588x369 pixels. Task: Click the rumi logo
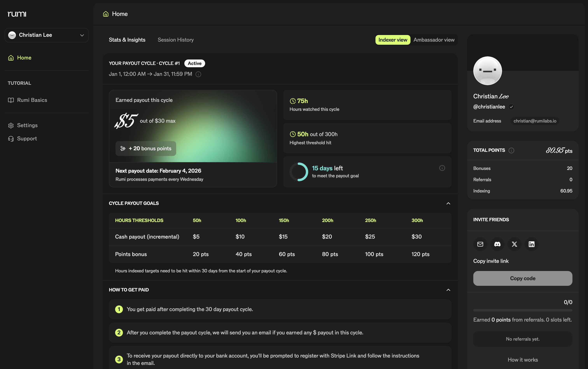[17, 14]
